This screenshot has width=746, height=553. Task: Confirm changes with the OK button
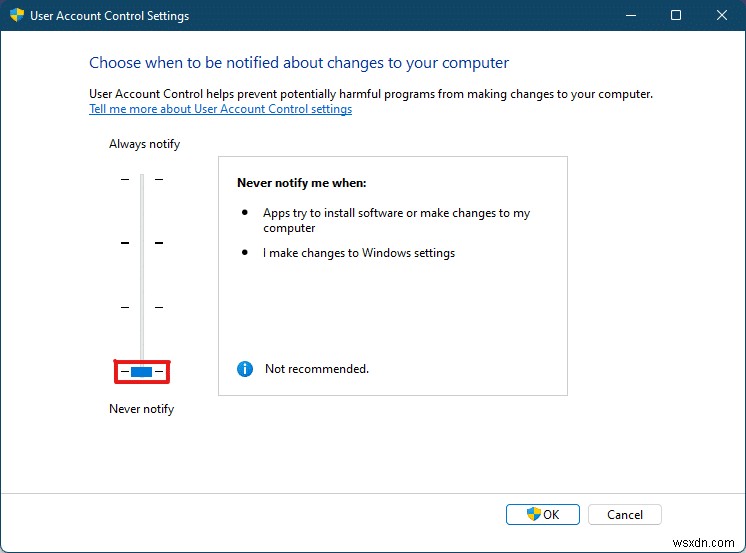coord(542,514)
